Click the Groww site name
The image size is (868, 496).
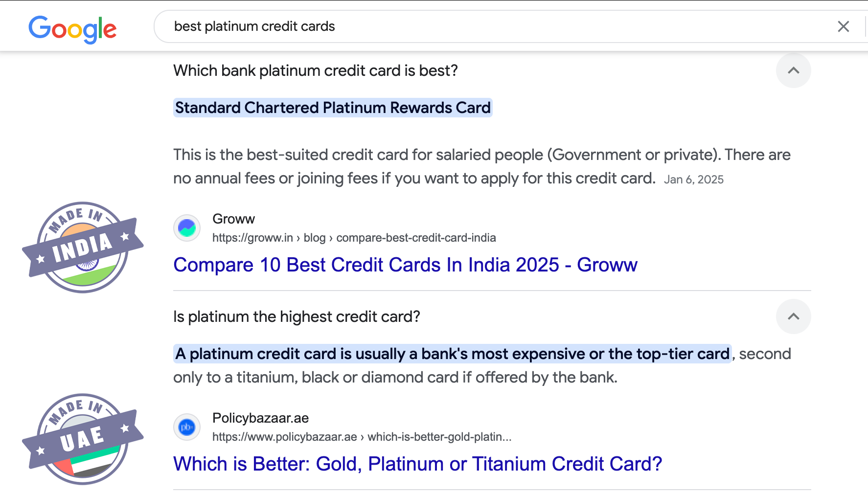233,219
